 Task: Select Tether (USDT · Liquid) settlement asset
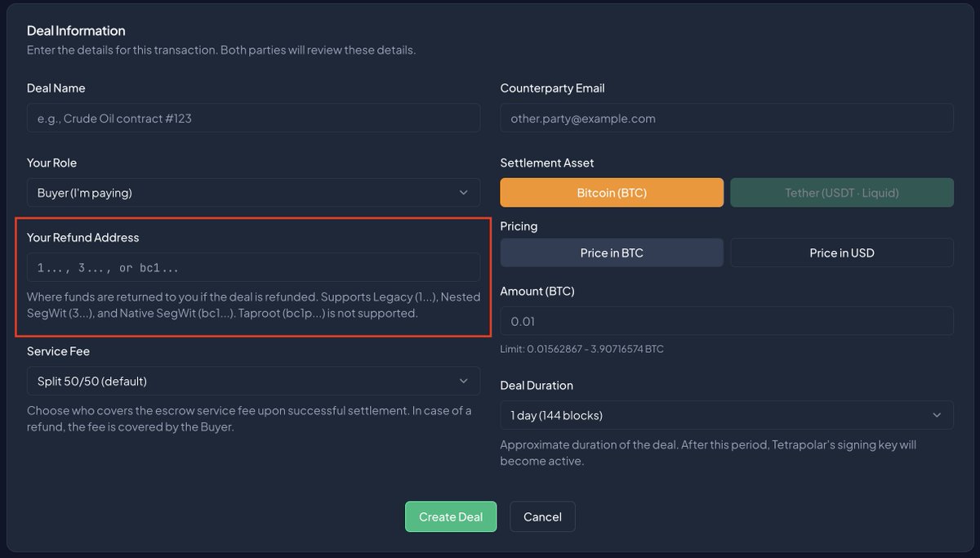point(842,193)
